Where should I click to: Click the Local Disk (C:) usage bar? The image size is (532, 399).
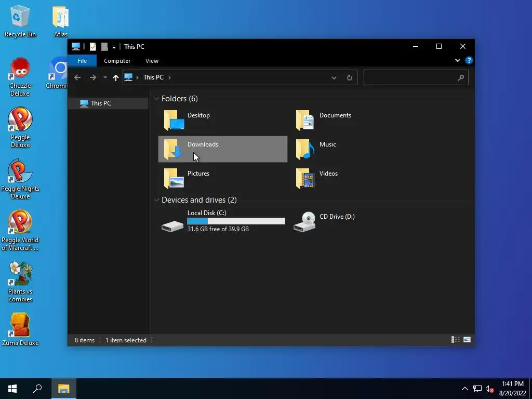coord(236,221)
